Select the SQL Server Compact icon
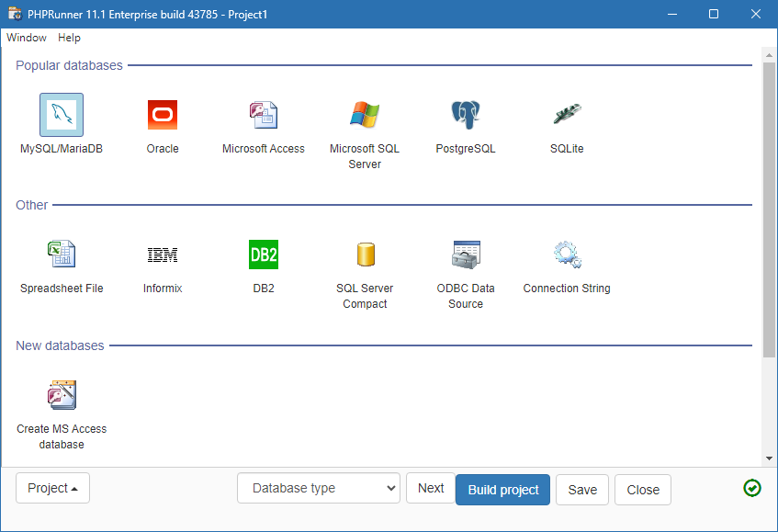The image size is (778, 532). (365, 255)
